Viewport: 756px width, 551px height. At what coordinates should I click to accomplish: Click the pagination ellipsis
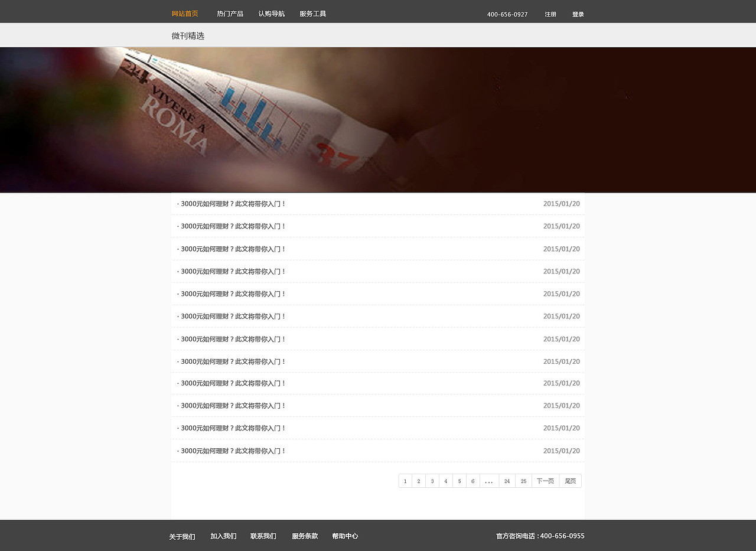(489, 481)
